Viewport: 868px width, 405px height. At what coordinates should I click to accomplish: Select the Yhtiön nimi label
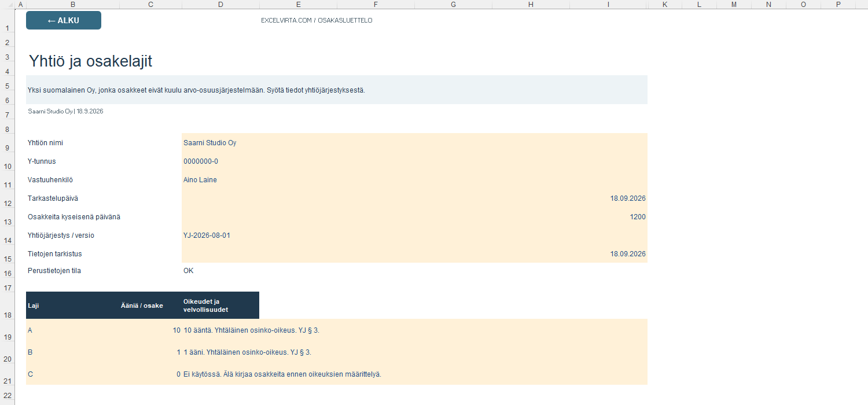click(45, 142)
